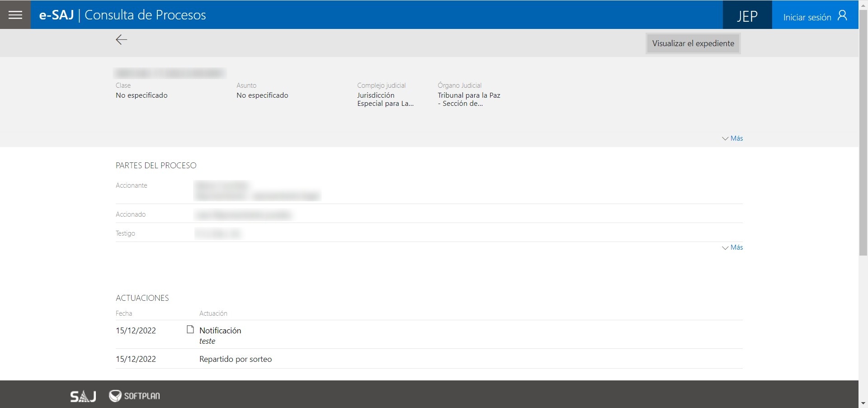Click the Softplan footer logo

(x=134, y=396)
